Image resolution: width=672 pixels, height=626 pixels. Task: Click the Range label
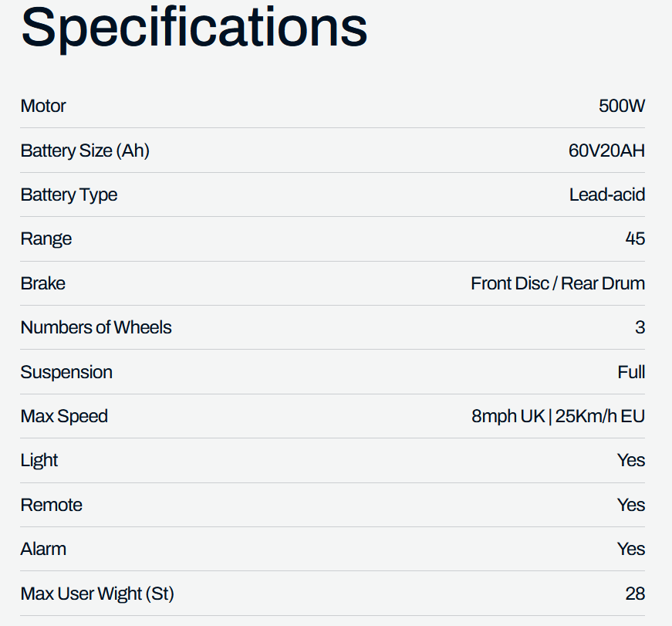(x=46, y=239)
